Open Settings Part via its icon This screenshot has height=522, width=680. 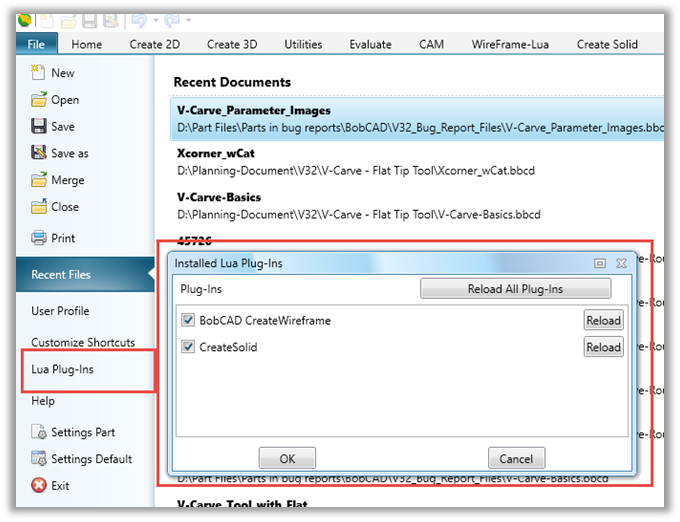pos(38,432)
